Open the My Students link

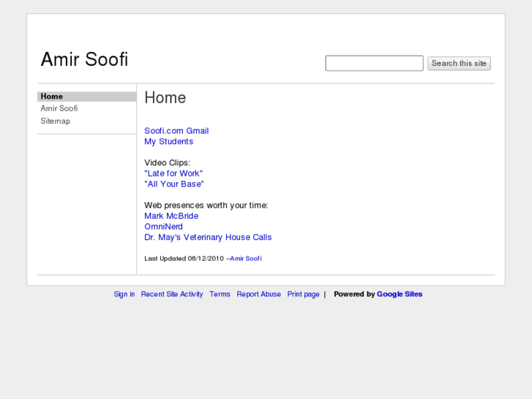click(x=168, y=141)
